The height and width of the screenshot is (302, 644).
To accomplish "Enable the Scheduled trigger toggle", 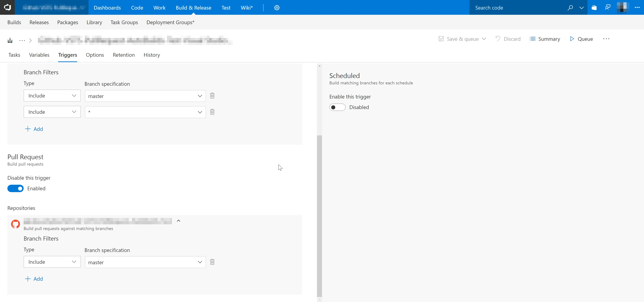I will click(337, 107).
